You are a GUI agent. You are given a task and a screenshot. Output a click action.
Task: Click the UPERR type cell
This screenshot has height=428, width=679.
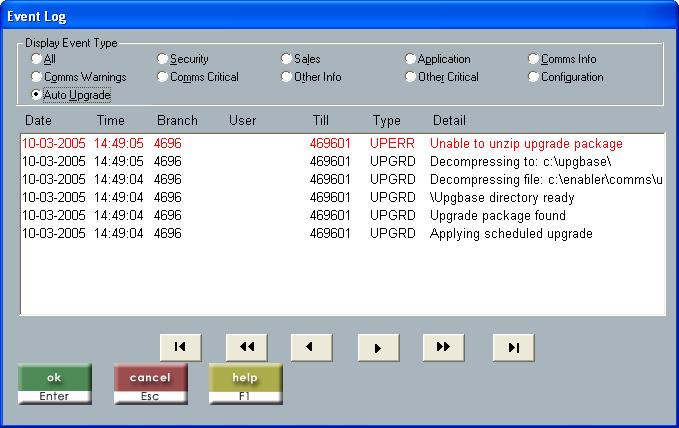coord(392,143)
